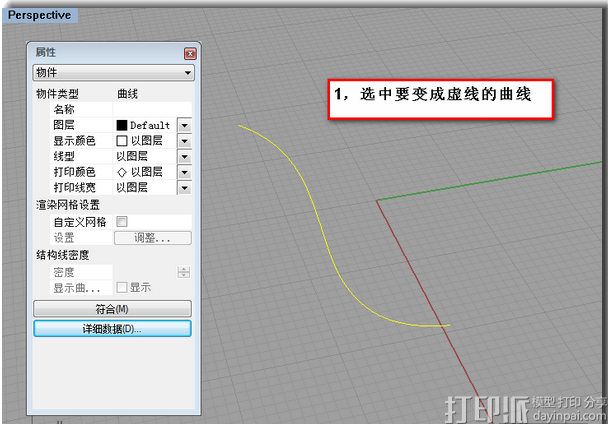This screenshot has width=608, height=424.
Task: Click the 打印颜色 row label
Action: pos(74,172)
